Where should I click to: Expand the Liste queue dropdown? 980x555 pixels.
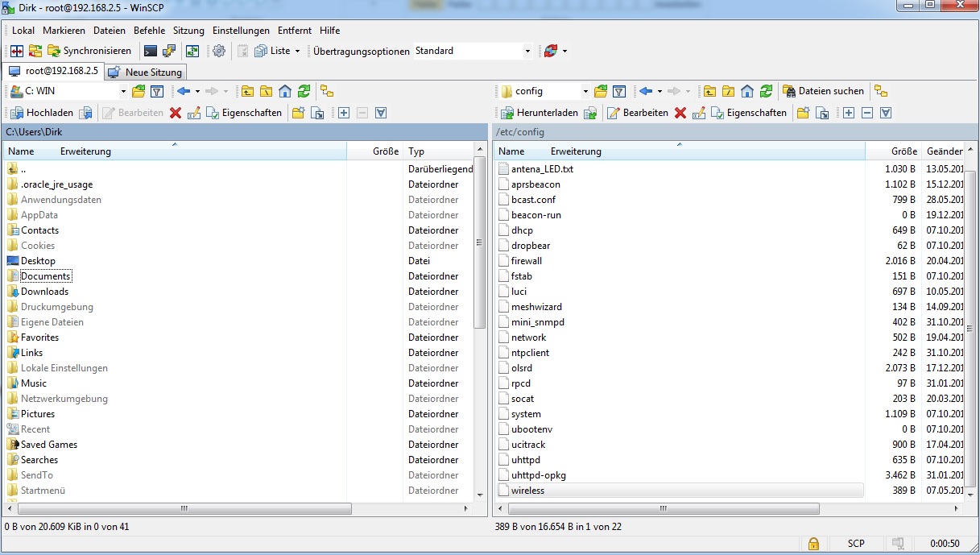(x=297, y=51)
